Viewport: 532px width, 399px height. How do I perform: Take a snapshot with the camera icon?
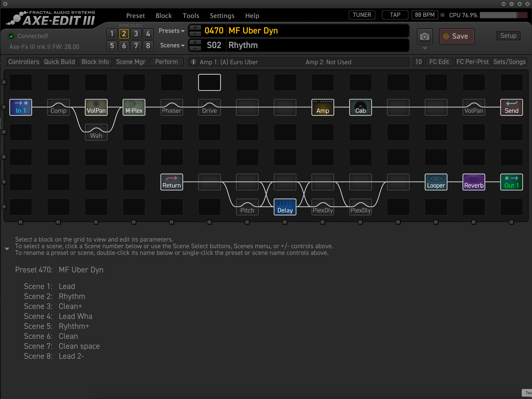click(x=424, y=36)
